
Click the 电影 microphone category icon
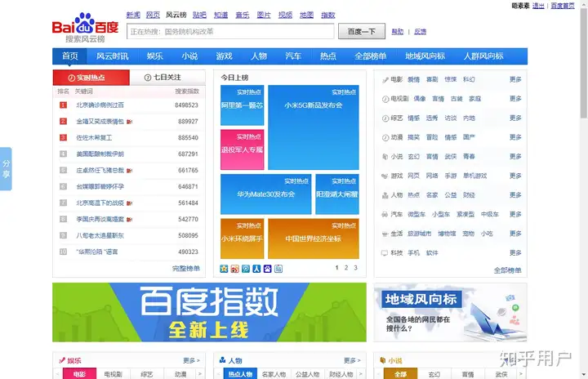click(x=385, y=79)
